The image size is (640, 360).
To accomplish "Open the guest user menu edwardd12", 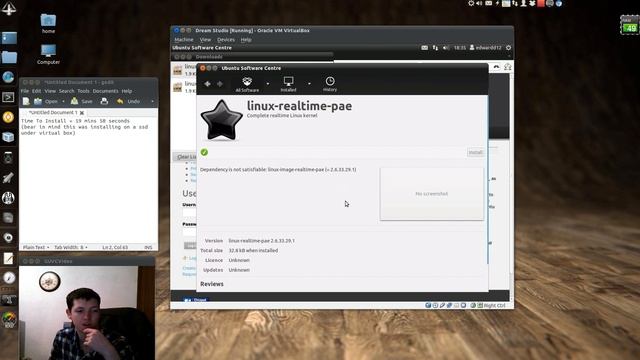I will tap(485, 48).
